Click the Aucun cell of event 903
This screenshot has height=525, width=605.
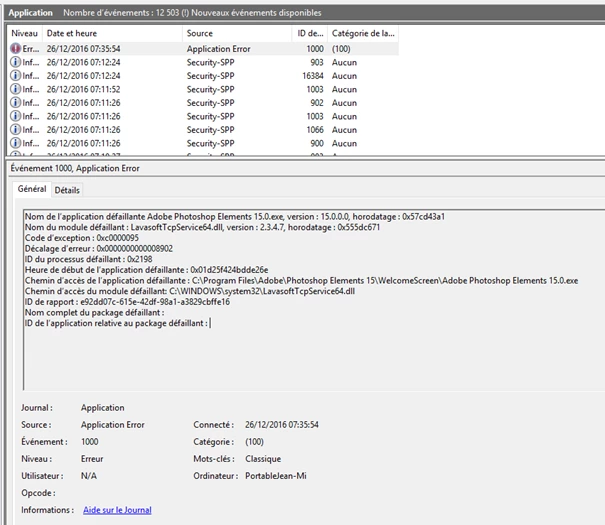pos(344,62)
